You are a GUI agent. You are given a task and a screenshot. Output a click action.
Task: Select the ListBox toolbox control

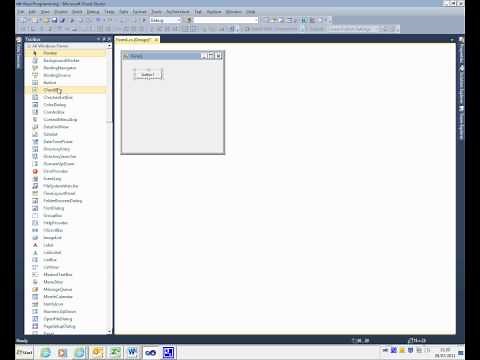[66, 260]
